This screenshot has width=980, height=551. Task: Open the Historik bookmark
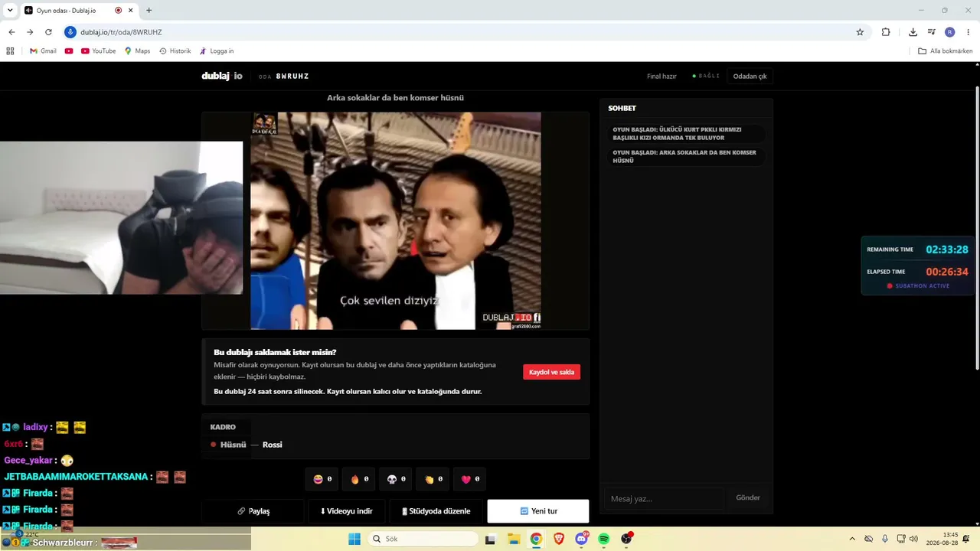[175, 51]
